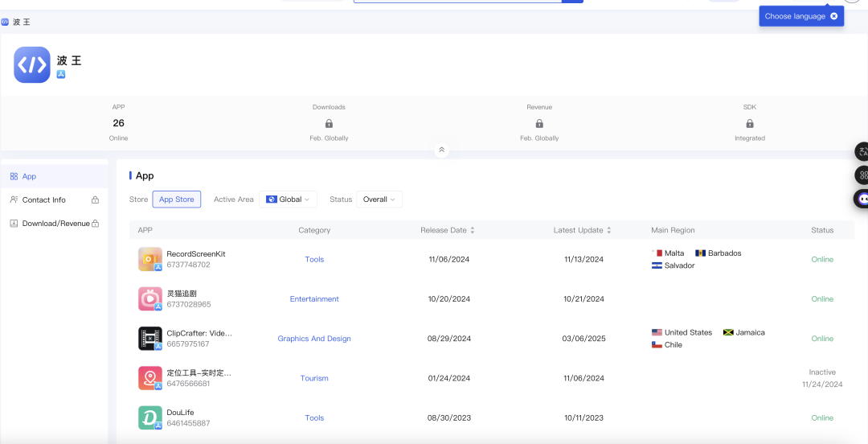Click the Malta flag region entry

tap(668, 253)
